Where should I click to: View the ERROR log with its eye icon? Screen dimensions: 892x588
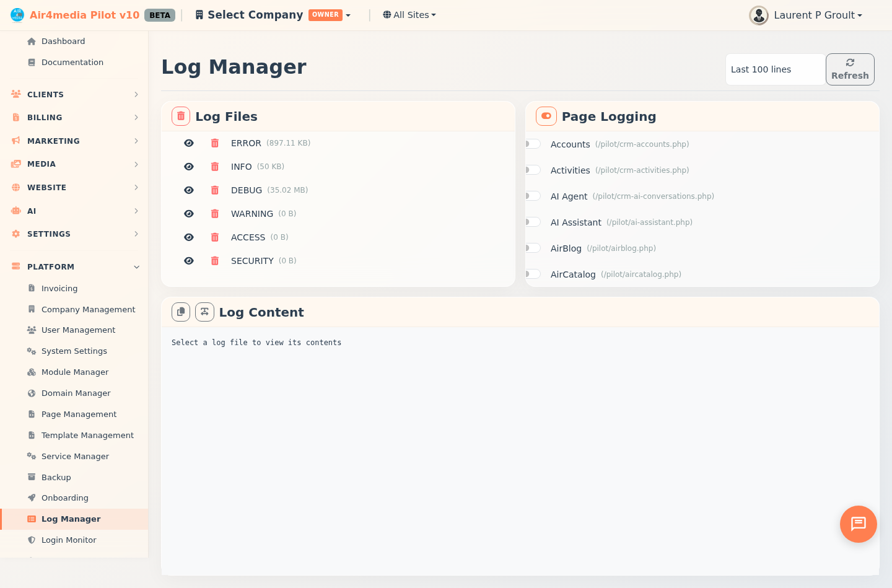(189, 143)
